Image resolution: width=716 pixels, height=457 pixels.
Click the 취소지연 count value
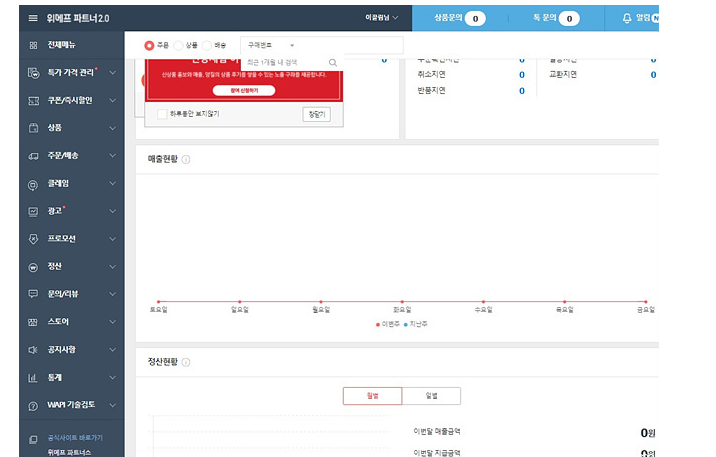[x=521, y=75]
